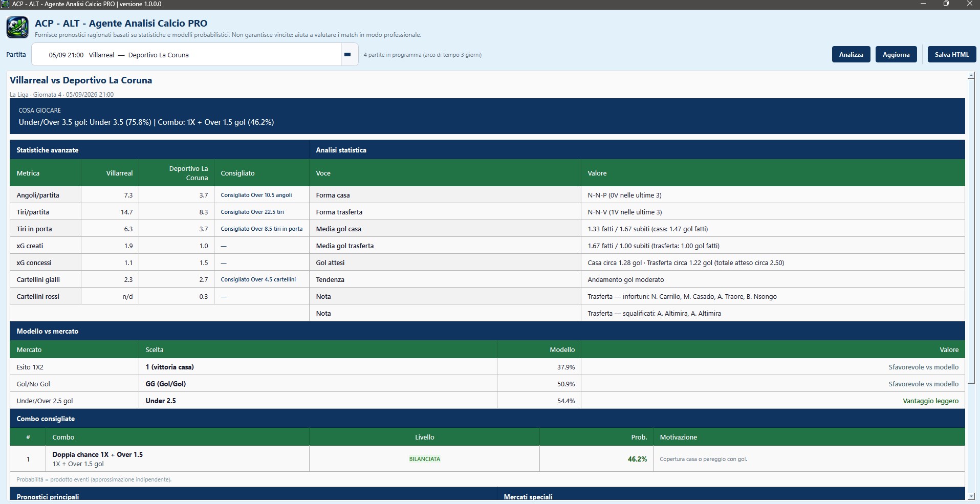
Task: Click 'N-N-V (1V nelle ultime 3)' value
Action: pyautogui.click(x=625, y=212)
